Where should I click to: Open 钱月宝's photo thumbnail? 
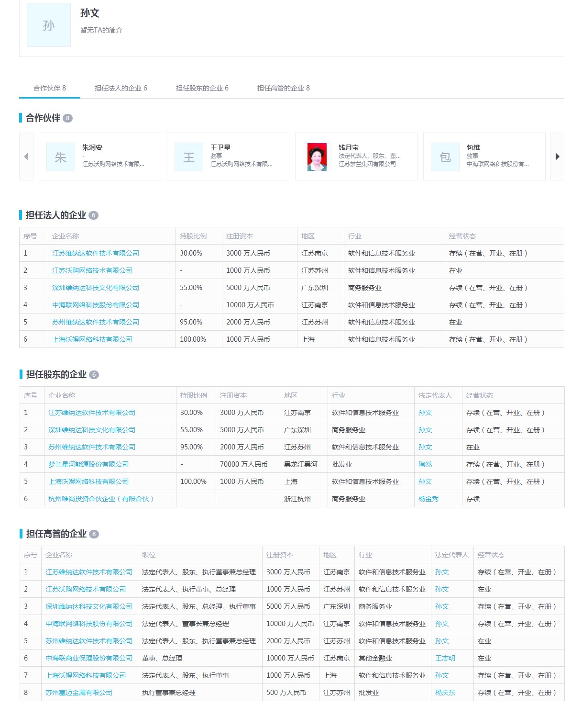317,157
